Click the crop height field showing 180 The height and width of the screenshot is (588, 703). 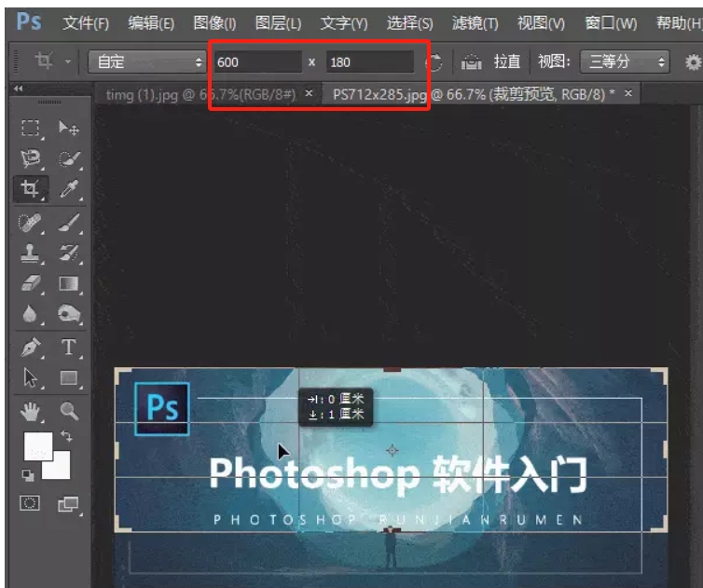pos(370,62)
